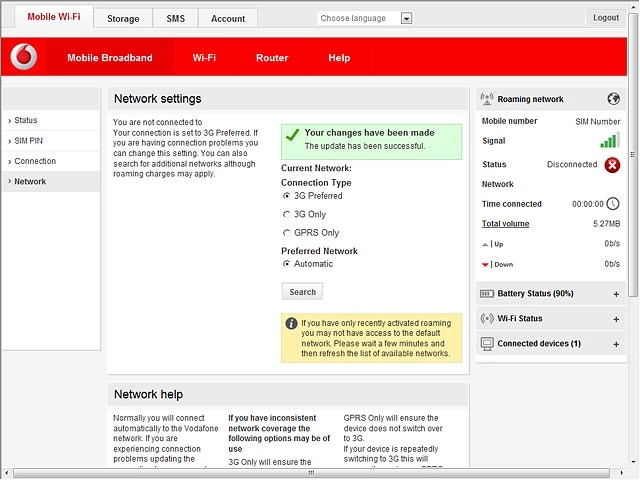Expand the Wi-Fi Status section
640x480 pixels.
point(616,319)
